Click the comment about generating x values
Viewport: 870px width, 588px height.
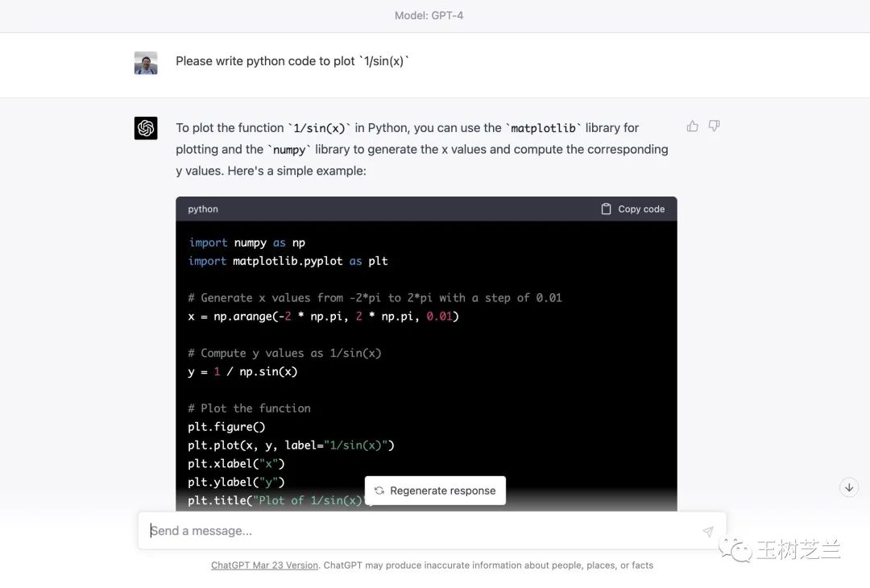point(375,298)
